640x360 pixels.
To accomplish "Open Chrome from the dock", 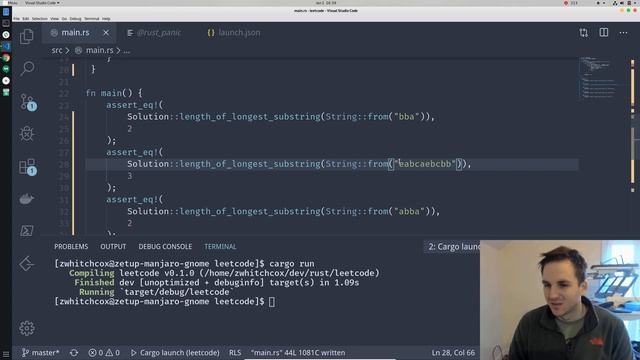I will click(6, 58).
